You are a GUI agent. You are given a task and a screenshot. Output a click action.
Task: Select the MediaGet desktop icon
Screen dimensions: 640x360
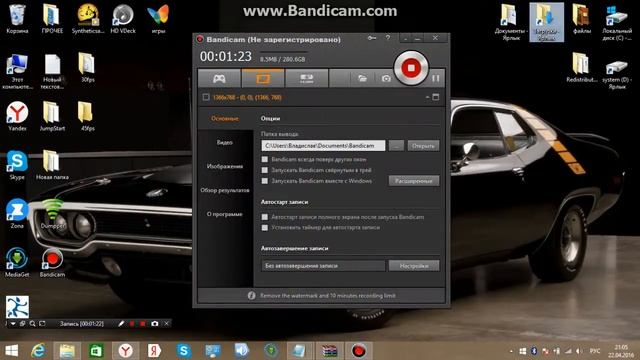17,262
